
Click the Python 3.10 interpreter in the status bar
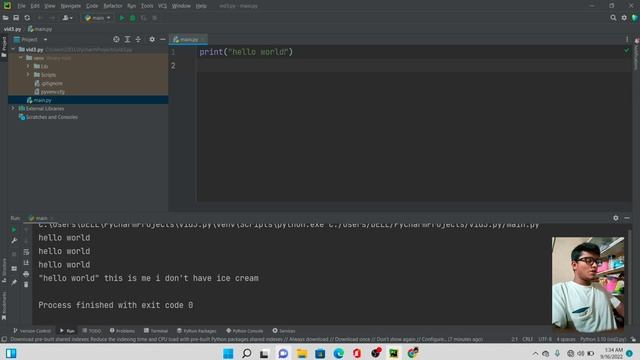point(603,339)
